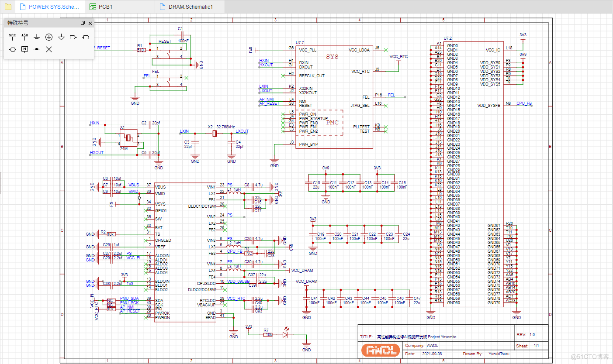
Task: Pick the junction dot symbol
Action: (x=37, y=49)
